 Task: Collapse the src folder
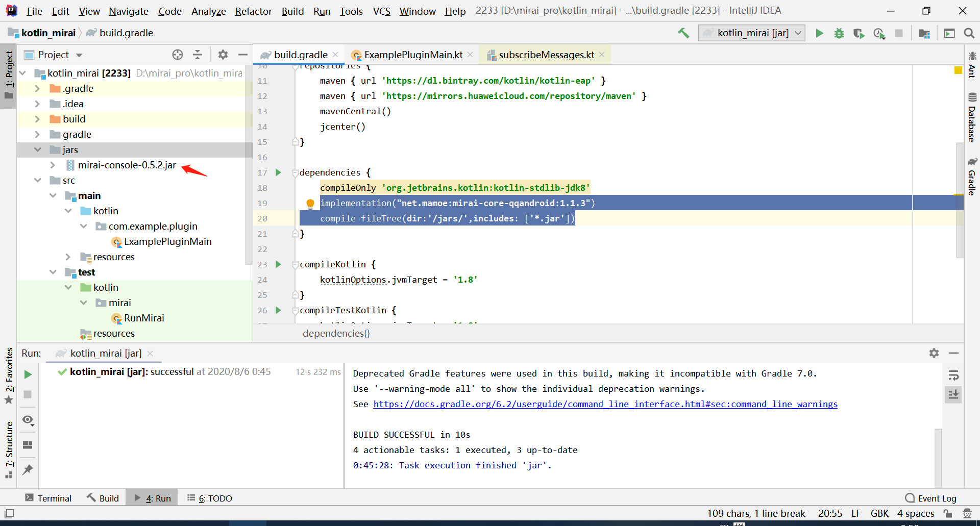[x=37, y=180]
